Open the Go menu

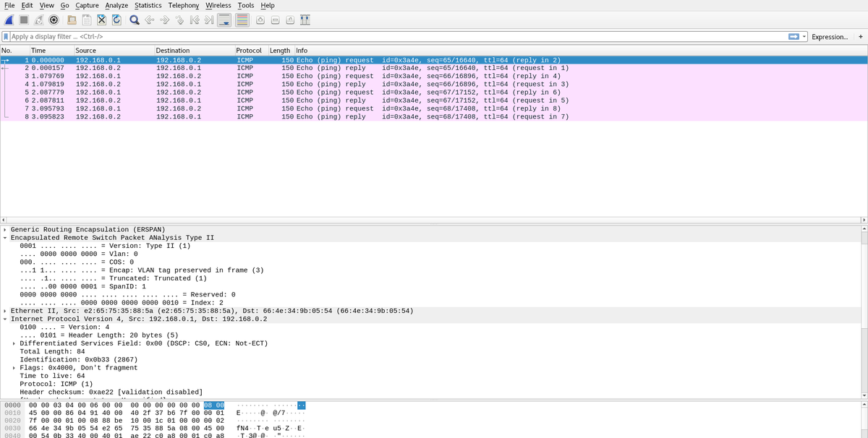(x=64, y=5)
